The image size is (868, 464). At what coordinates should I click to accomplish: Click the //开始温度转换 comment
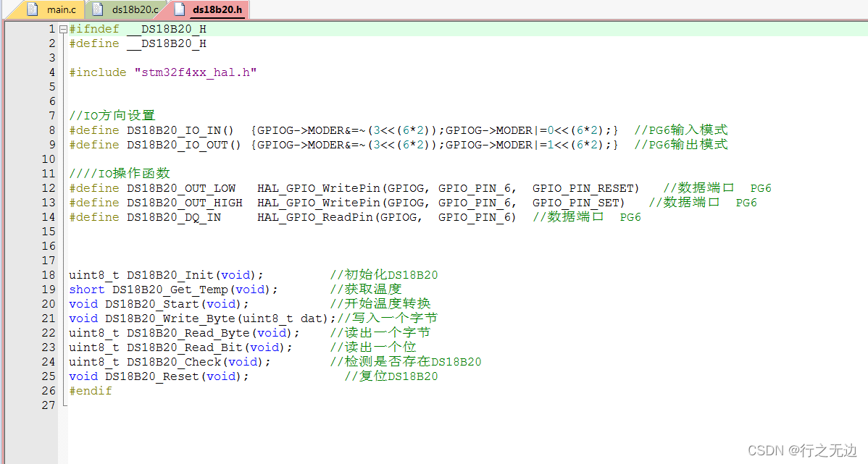coord(380,303)
